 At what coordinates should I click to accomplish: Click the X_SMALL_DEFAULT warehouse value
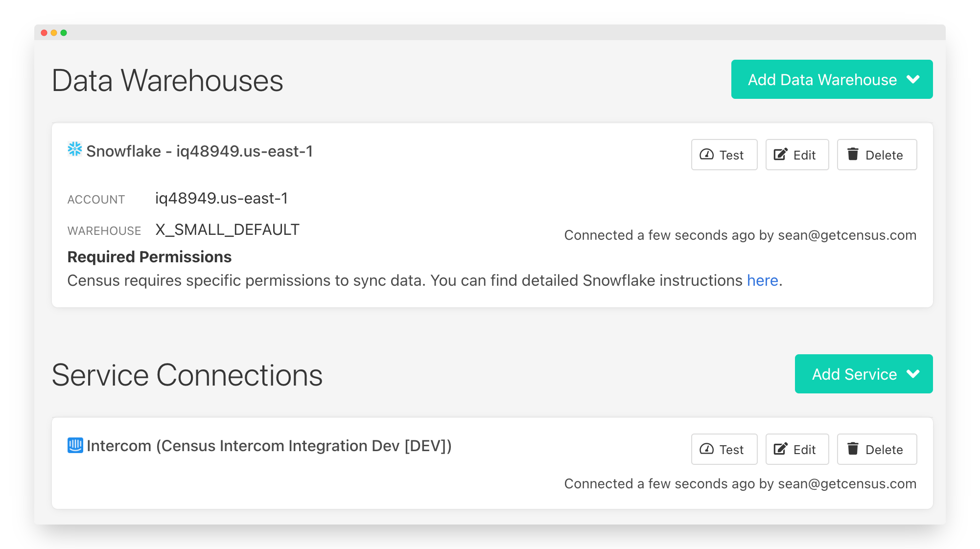click(227, 229)
